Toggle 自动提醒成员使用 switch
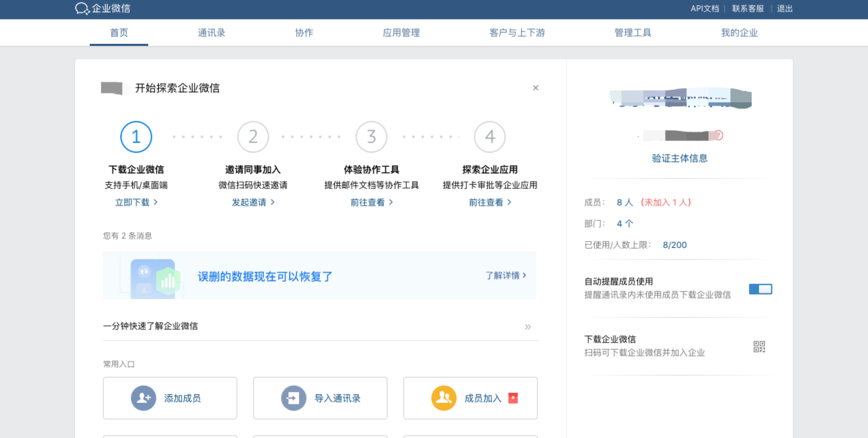The width and height of the screenshot is (868, 438). 761,289
